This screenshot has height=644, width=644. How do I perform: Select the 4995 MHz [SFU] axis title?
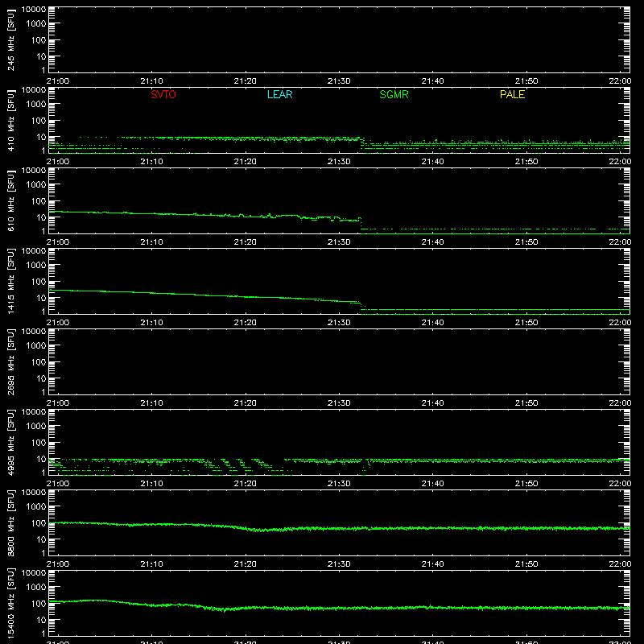click(11, 442)
